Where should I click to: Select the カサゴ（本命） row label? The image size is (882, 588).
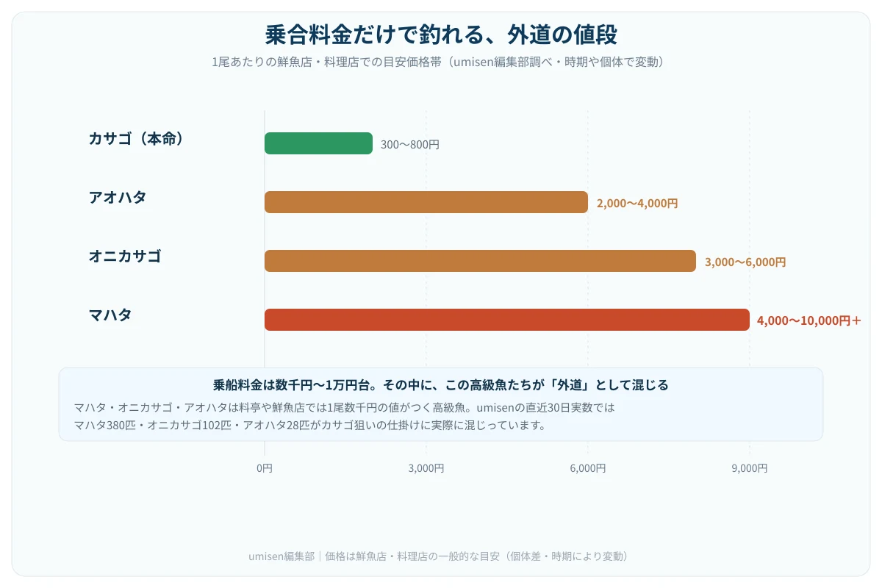[136, 138]
